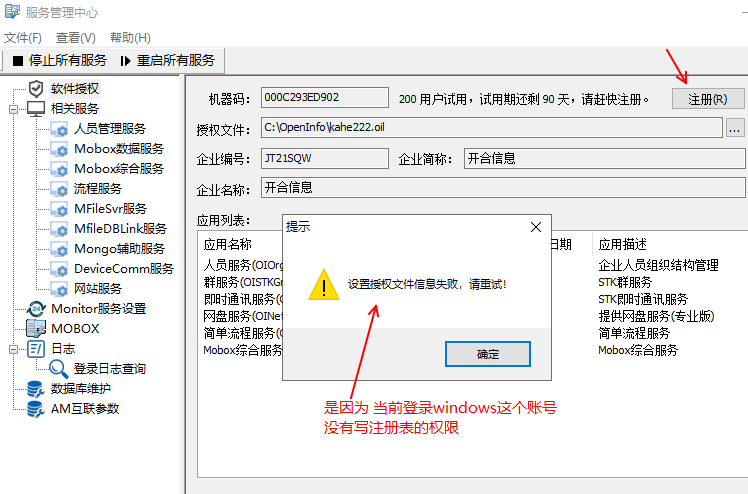Click the 软件授权 key icon in tree
Screen dimensions: 748x494
(36, 88)
